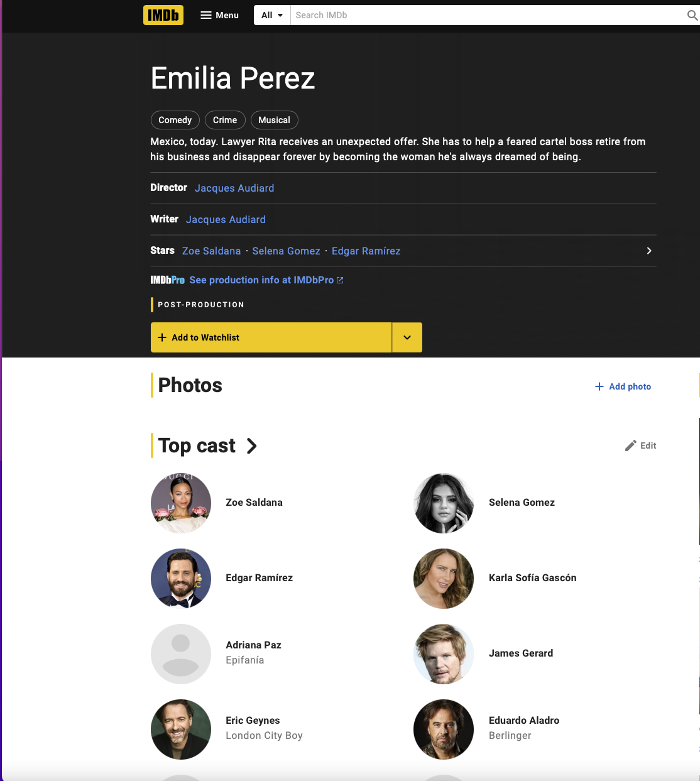The width and height of the screenshot is (700, 781).
Task: Expand the Stars row chevron
Action: tap(649, 251)
